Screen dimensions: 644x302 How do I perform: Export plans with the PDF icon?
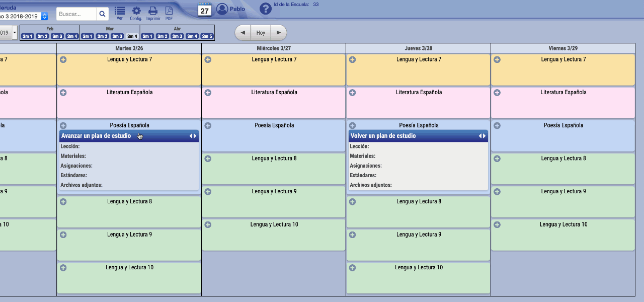pyautogui.click(x=169, y=13)
